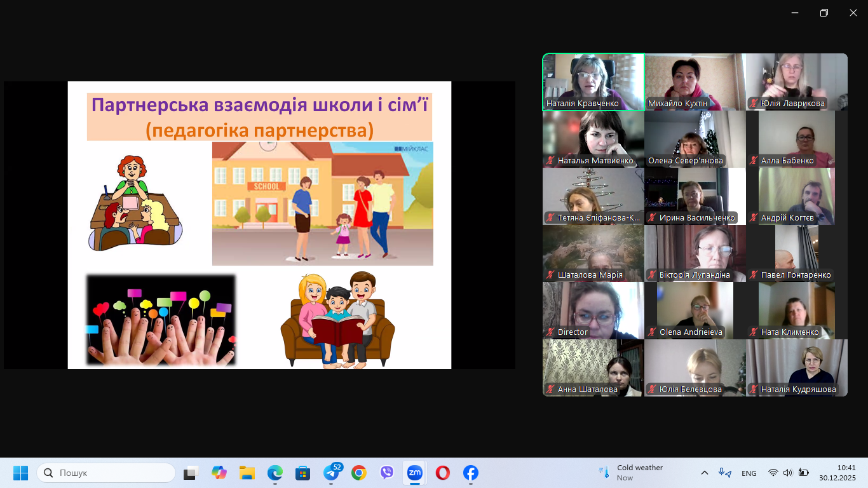
Task: Launch Copilot from the taskbar
Action: (x=219, y=473)
